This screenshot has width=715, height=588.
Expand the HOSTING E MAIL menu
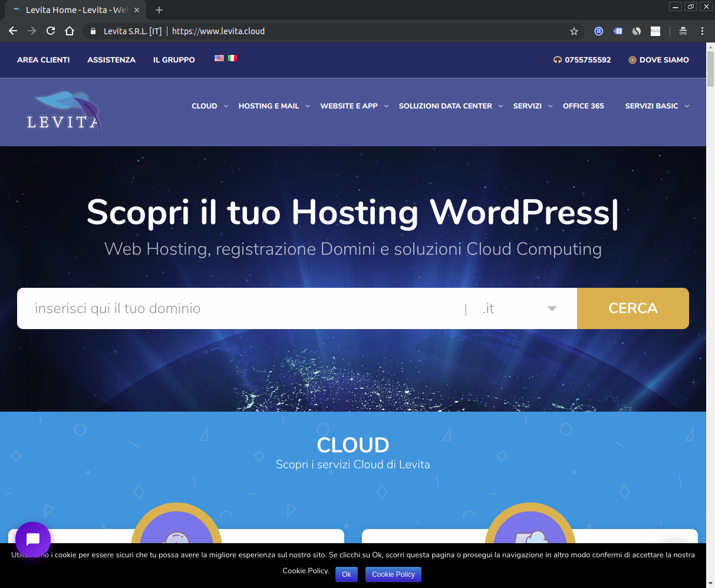coord(269,106)
